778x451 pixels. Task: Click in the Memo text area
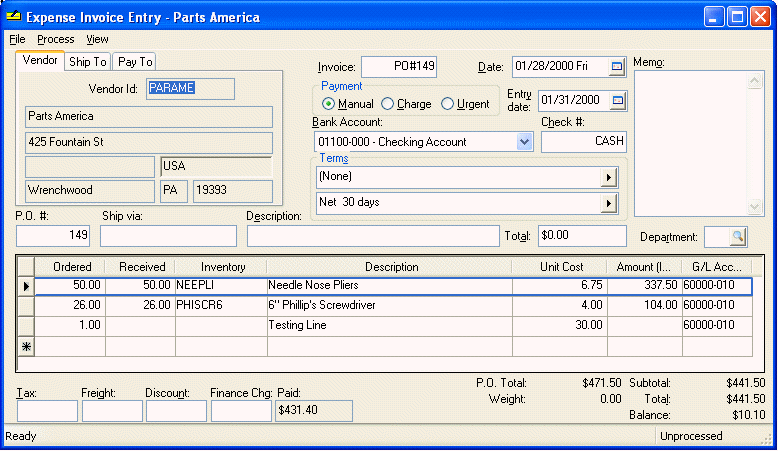[691, 143]
